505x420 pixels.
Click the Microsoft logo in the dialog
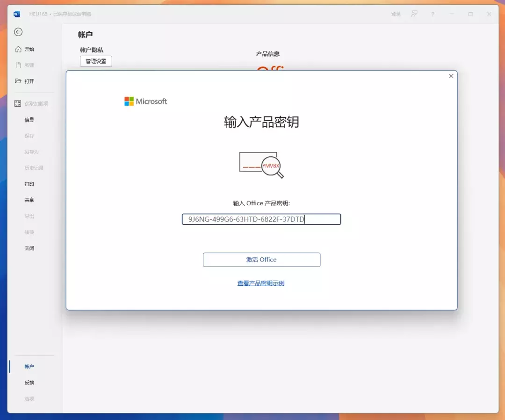(x=145, y=101)
